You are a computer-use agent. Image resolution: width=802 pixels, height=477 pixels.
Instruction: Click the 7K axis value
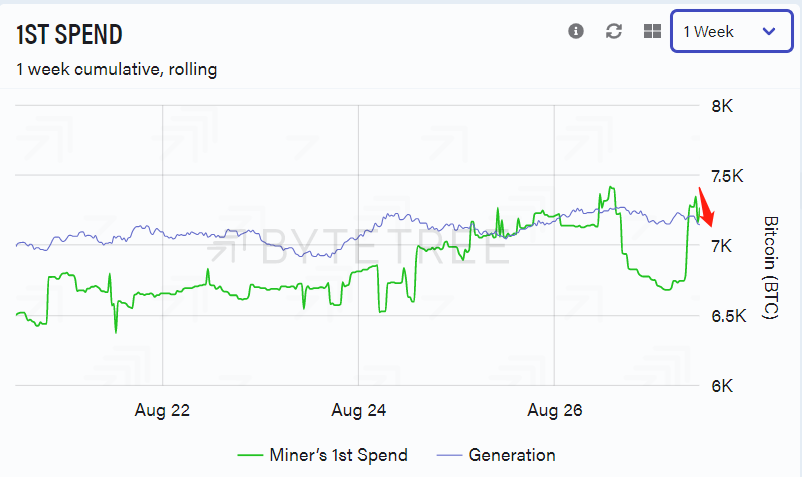(x=722, y=246)
